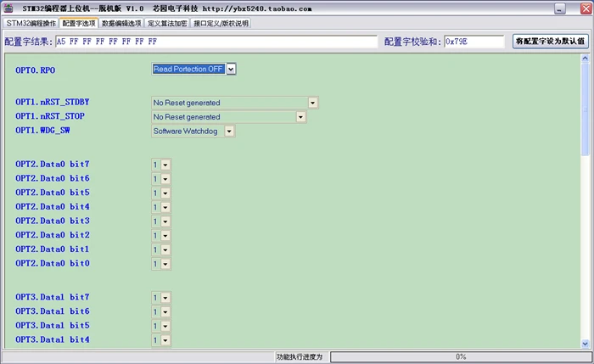Open the 定义算法加密 tab
Image resolution: width=594 pixels, height=364 pixels.
(168, 23)
